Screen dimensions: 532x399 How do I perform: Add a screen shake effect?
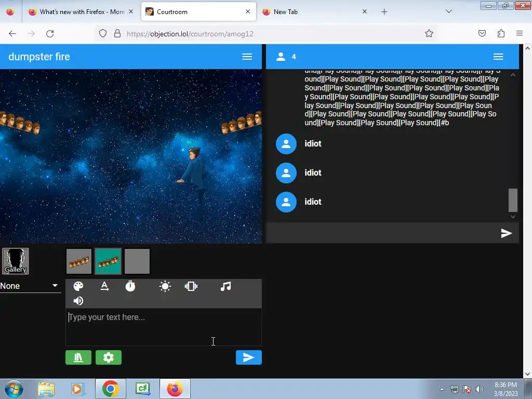point(191,286)
